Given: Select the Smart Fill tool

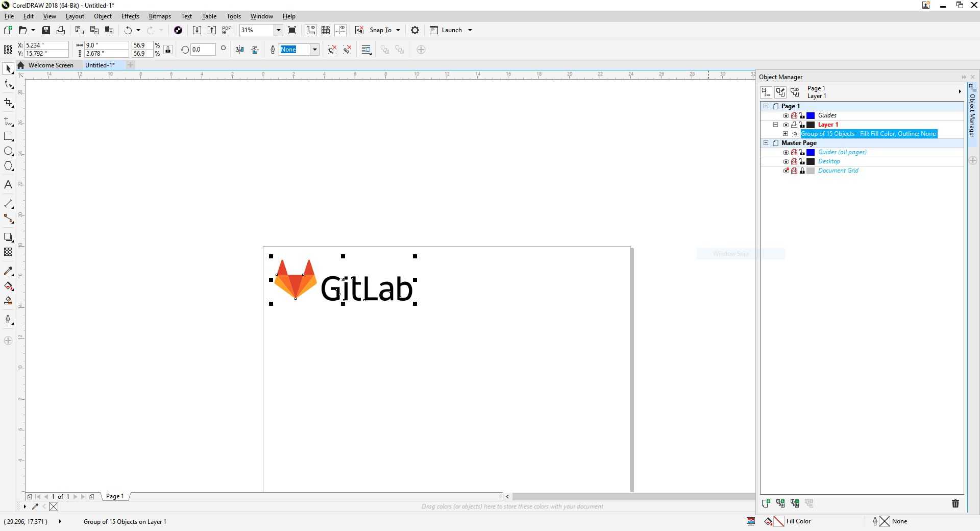Looking at the screenshot, I should click(x=8, y=301).
